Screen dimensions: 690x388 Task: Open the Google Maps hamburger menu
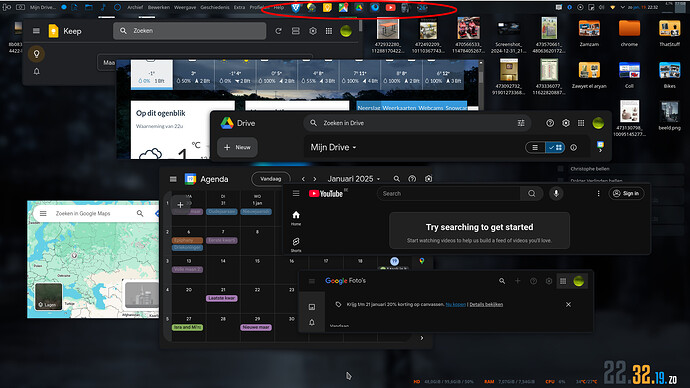click(x=43, y=213)
